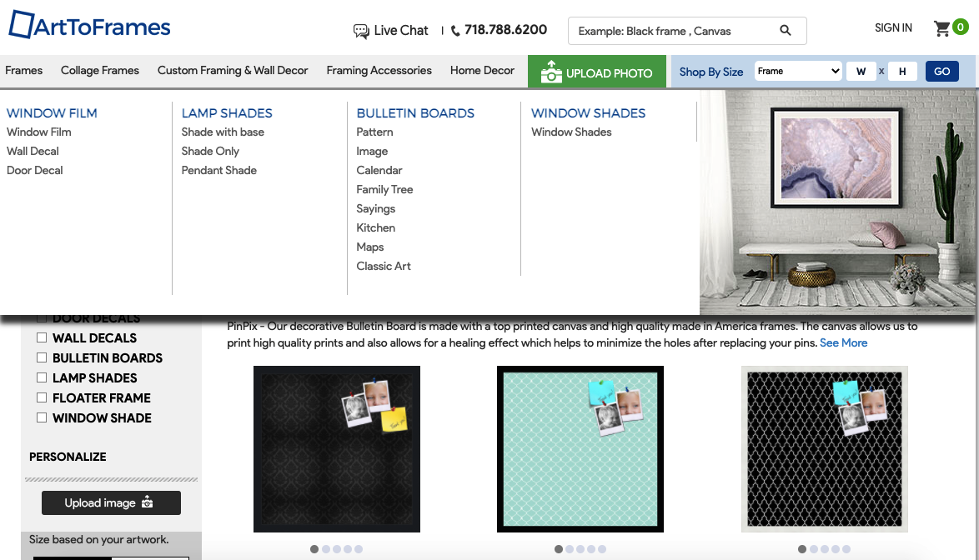
Task: Open Live Chat speech bubble icon
Action: tap(361, 31)
